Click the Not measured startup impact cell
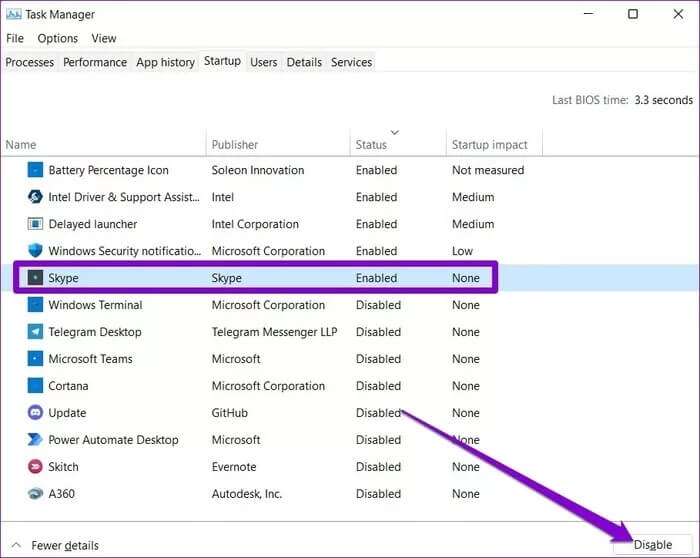 pyautogui.click(x=488, y=170)
